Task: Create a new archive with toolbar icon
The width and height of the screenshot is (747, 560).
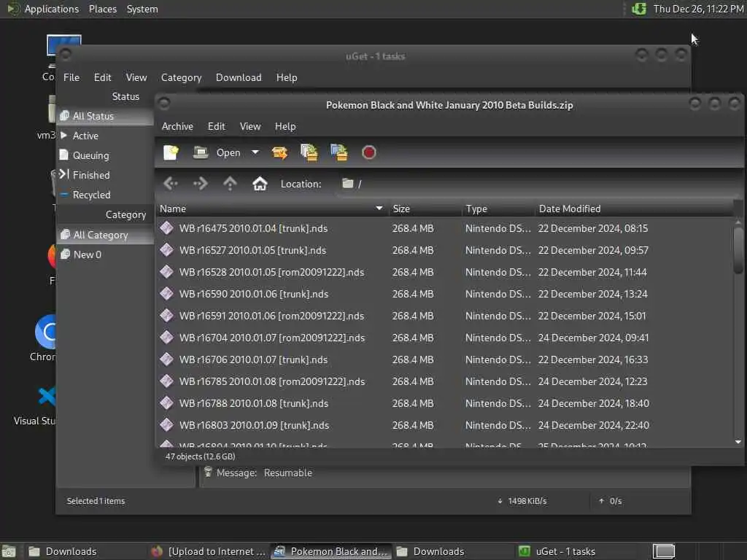Action: 171,152
